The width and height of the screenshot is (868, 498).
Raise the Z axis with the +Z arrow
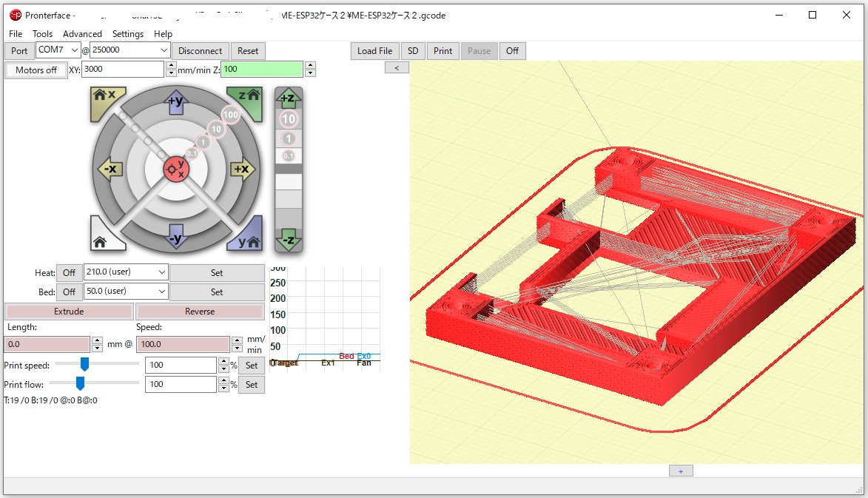289,98
